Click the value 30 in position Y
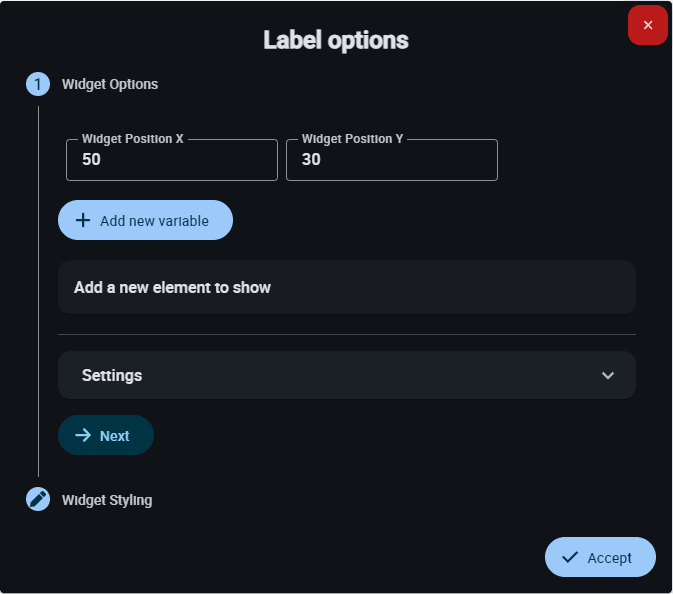The image size is (673, 594). [311, 160]
